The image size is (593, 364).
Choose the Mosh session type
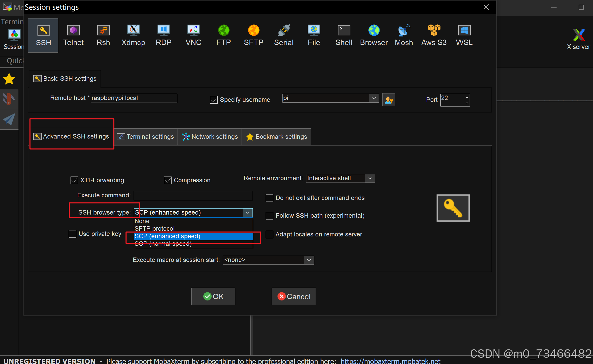(x=404, y=35)
